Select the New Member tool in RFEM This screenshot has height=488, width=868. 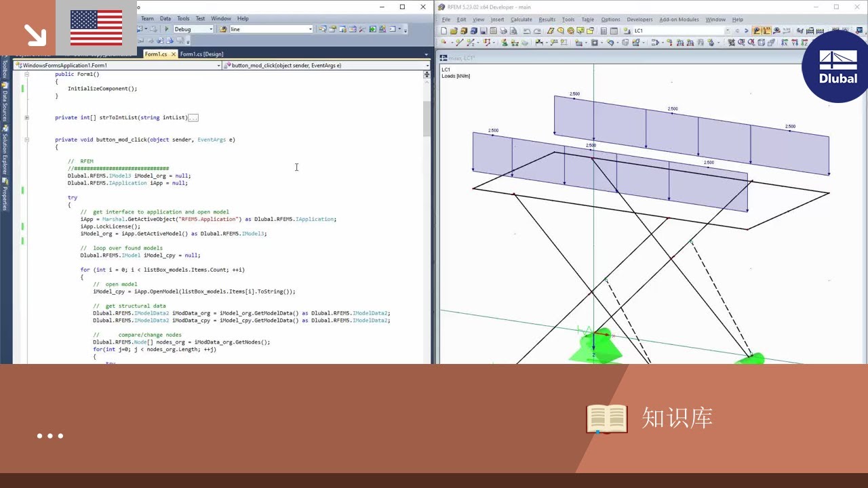[x=469, y=42]
